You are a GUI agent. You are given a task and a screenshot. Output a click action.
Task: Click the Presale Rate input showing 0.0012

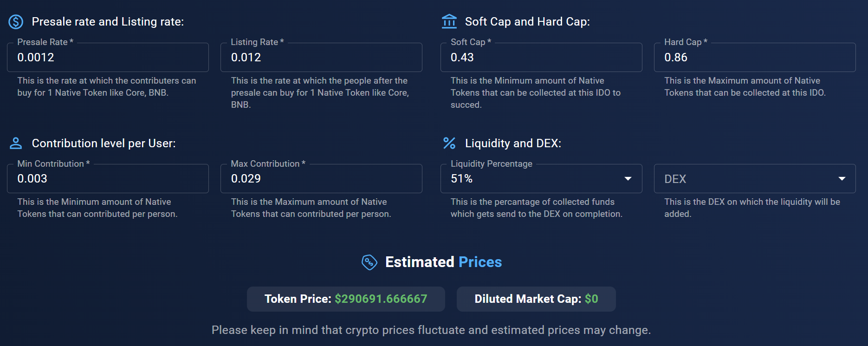point(108,57)
